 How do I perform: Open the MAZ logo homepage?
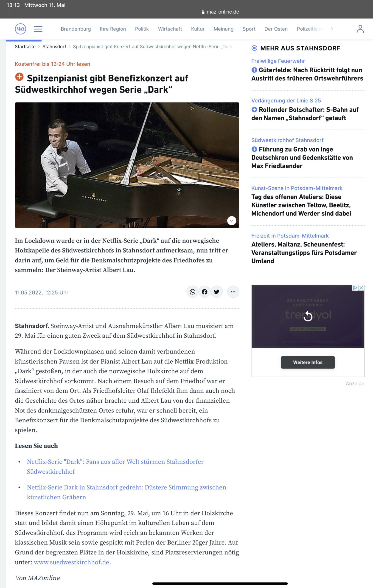20,29
